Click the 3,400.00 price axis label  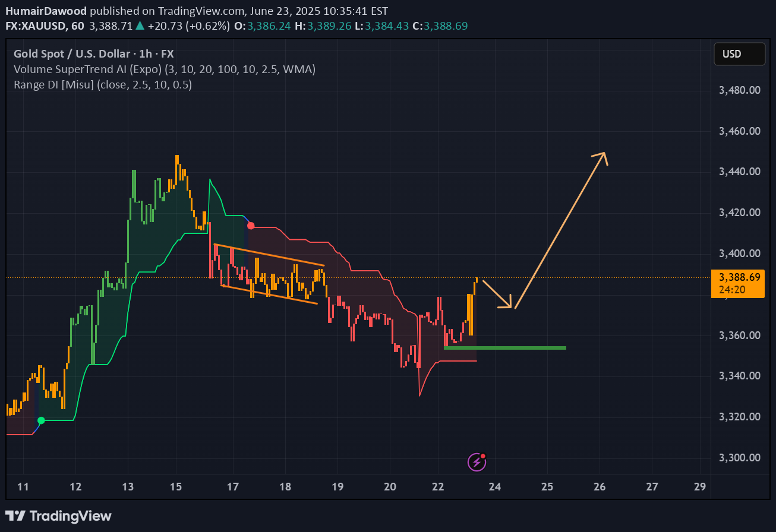click(739, 254)
